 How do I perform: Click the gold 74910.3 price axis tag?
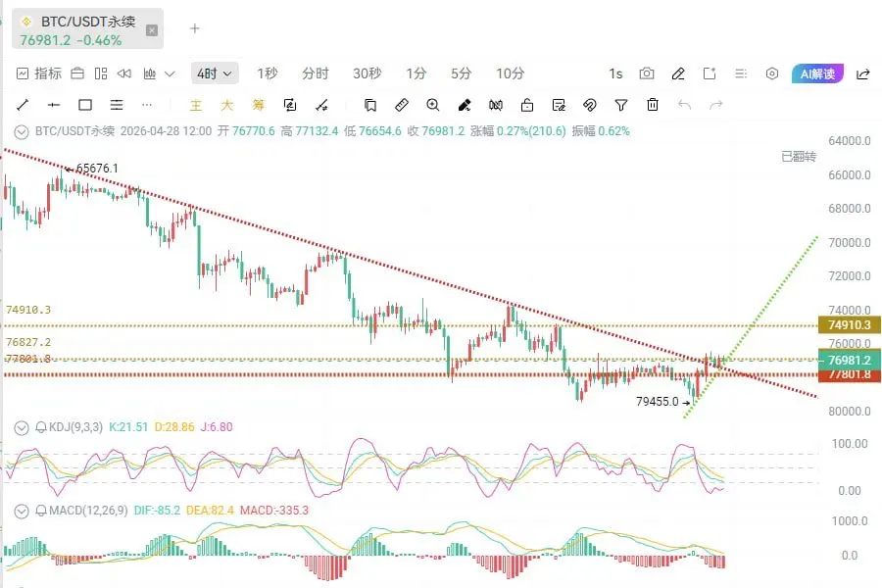[x=850, y=325]
